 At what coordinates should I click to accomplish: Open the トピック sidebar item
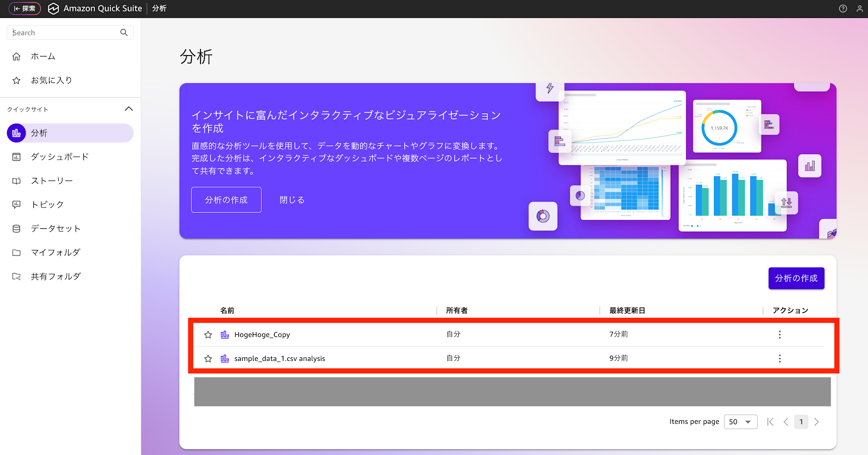click(46, 204)
